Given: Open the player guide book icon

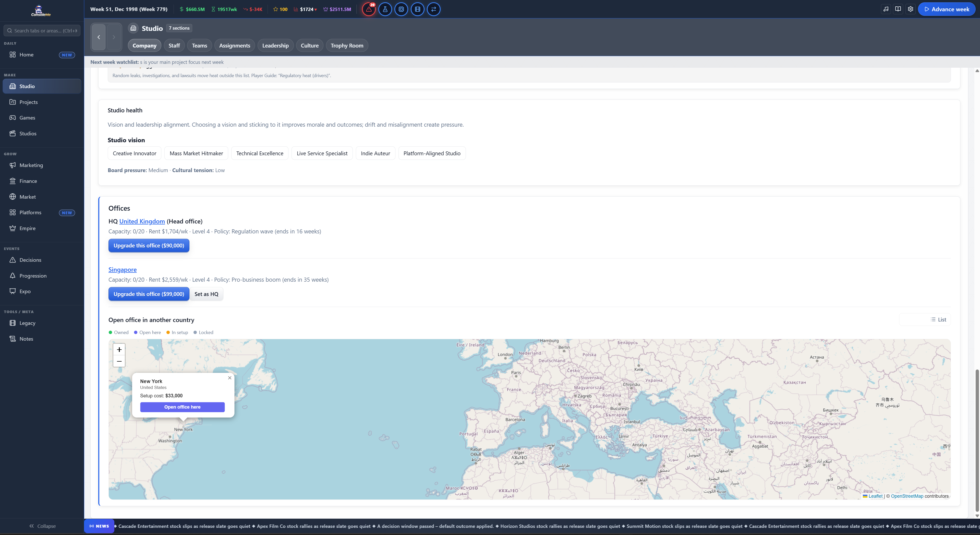Looking at the screenshot, I should point(898,9).
